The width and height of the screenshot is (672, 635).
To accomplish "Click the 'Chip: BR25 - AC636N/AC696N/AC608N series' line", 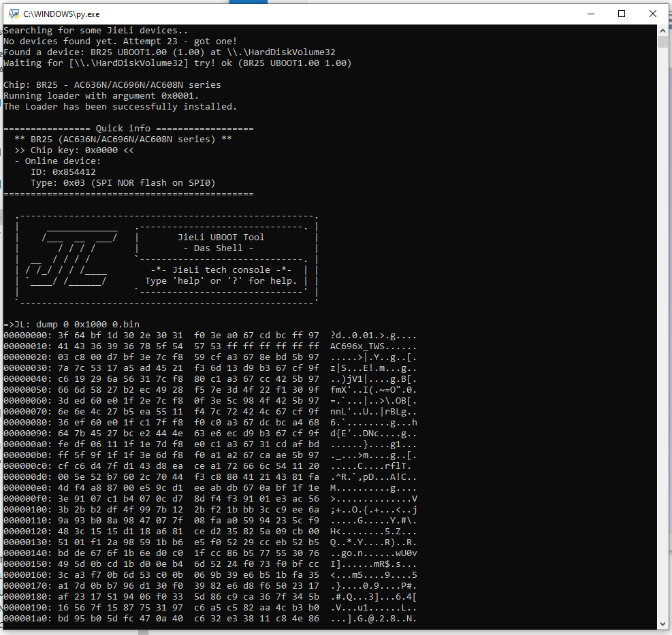I will pyautogui.click(x=112, y=85).
